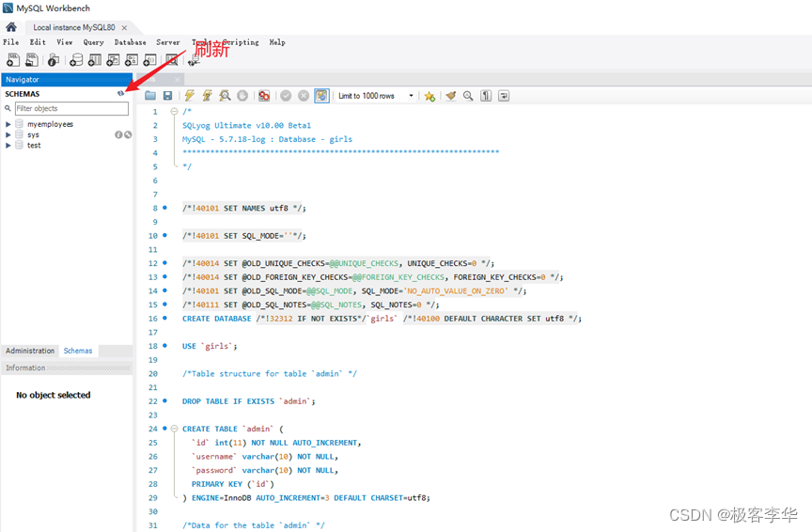Image resolution: width=812 pixels, height=532 pixels.
Task: Toggle word wrapping in the editor
Action: (504, 96)
